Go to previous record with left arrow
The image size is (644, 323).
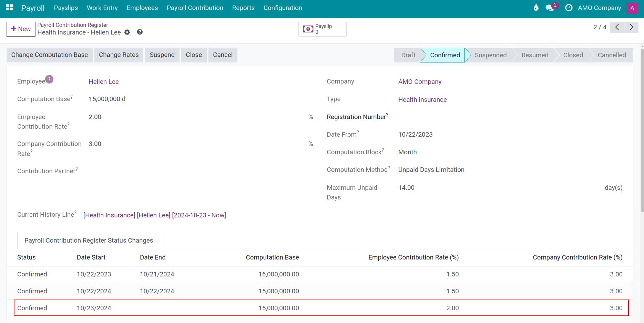(x=617, y=27)
